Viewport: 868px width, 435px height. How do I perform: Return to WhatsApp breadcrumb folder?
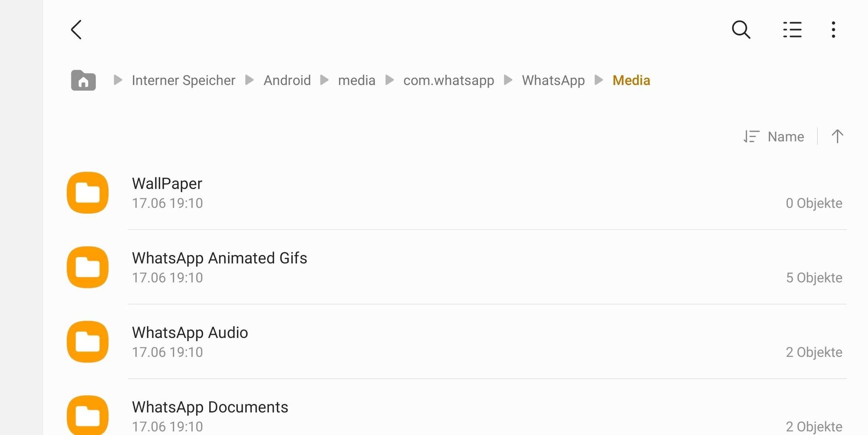point(553,80)
